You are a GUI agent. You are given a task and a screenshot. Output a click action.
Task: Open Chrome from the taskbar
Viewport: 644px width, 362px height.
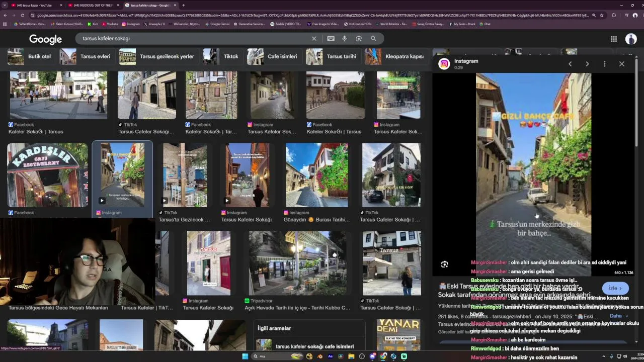pos(383,356)
